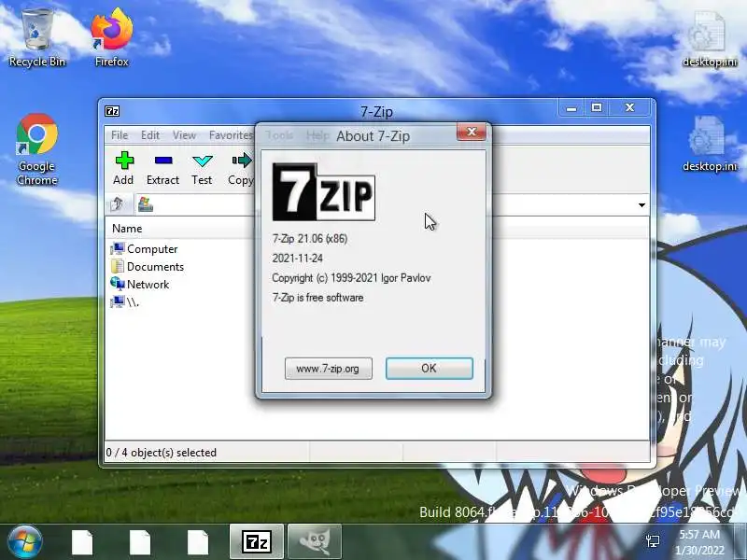Open Recycle Bin desktop icon
The image size is (747, 560).
pyautogui.click(x=37, y=36)
